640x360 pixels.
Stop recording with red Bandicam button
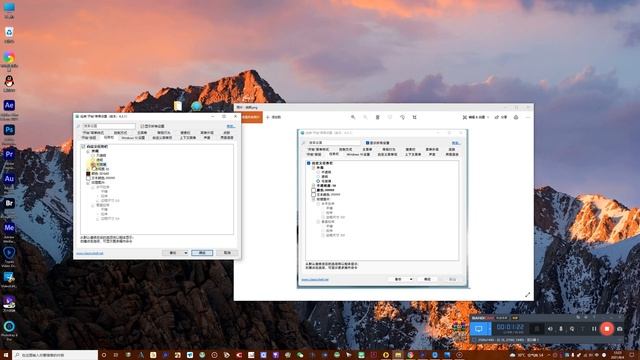pyautogui.click(x=607, y=329)
